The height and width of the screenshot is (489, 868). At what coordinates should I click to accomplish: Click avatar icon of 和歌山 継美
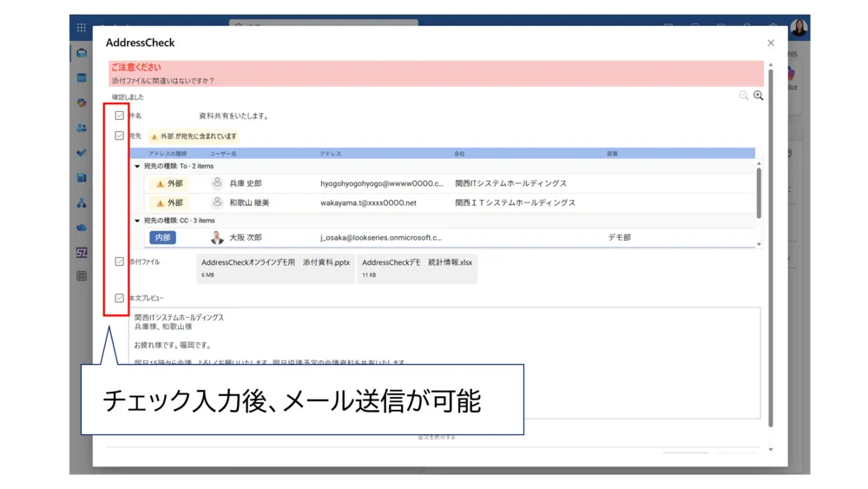tap(217, 202)
